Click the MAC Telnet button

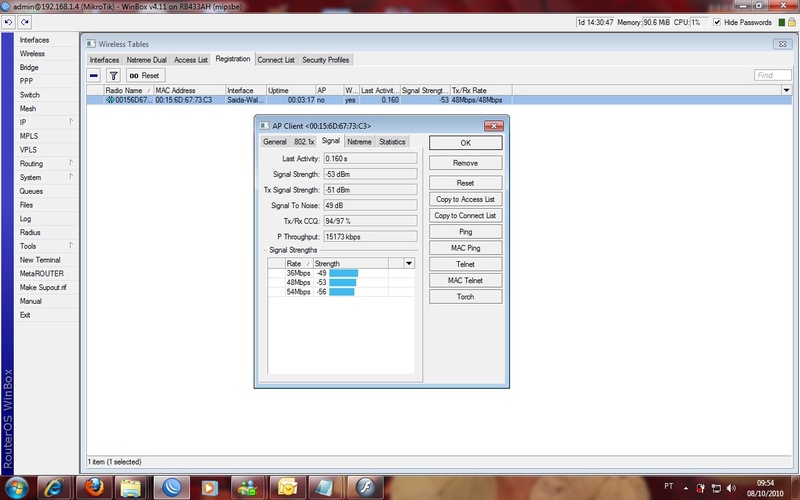[x=465, y=281]
